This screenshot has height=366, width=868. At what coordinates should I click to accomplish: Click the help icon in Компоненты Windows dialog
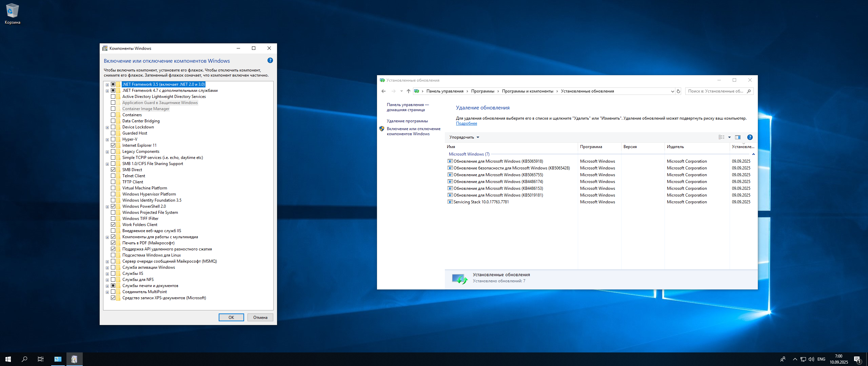[270, 61]
